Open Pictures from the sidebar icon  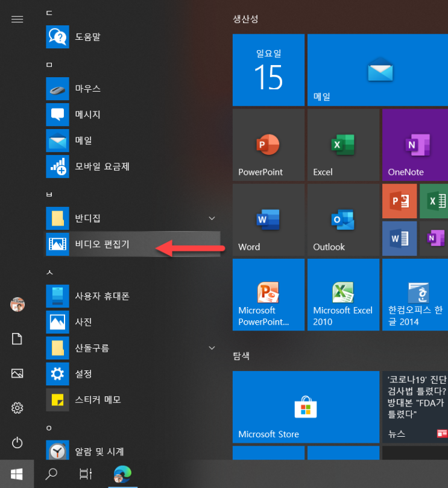[x=17, y=373]
